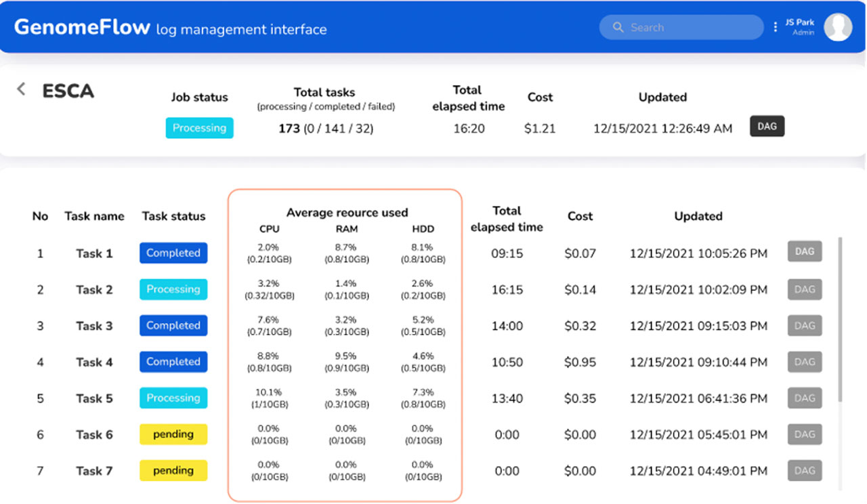Open DAG for Task 7 row
Image resolution: width=867 pixels, height=504 pixels.
coord(805,470)
